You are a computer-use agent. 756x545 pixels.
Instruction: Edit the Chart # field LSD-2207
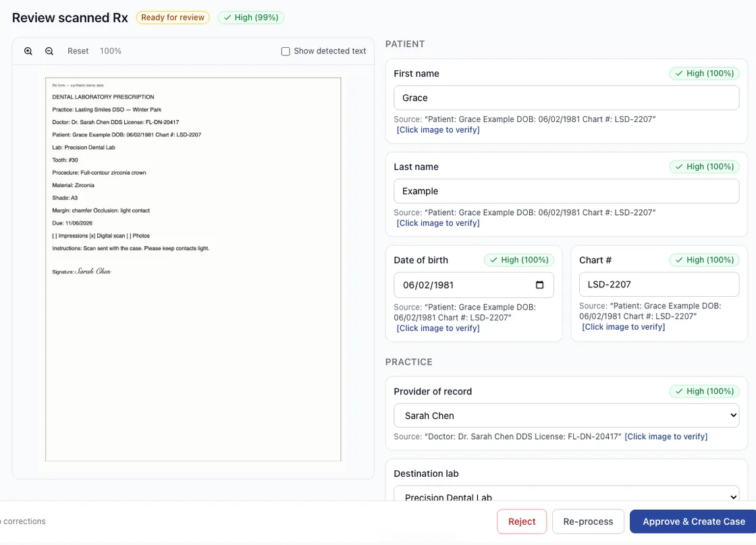coord(659,285)
